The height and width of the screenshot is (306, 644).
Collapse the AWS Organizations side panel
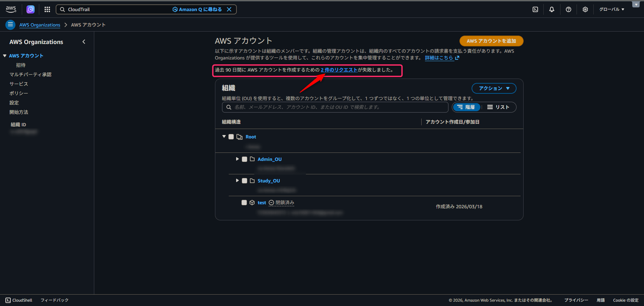click(x=84, y=42)
